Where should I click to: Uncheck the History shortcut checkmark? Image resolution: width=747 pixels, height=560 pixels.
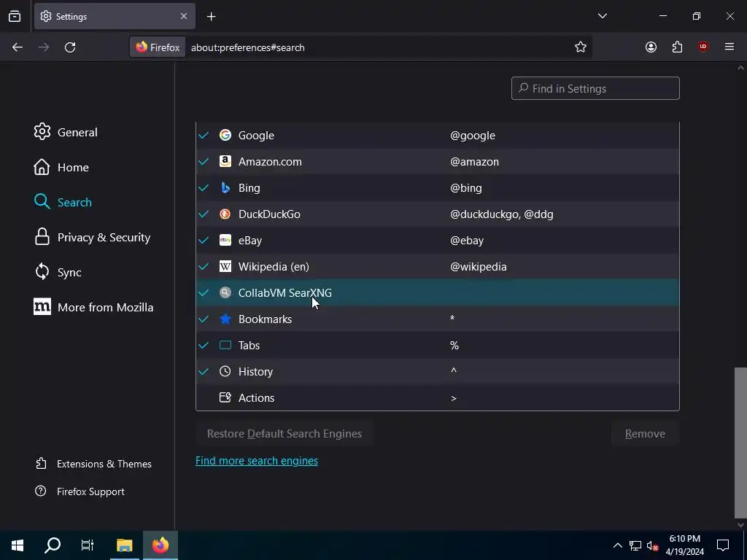[204, 371]
